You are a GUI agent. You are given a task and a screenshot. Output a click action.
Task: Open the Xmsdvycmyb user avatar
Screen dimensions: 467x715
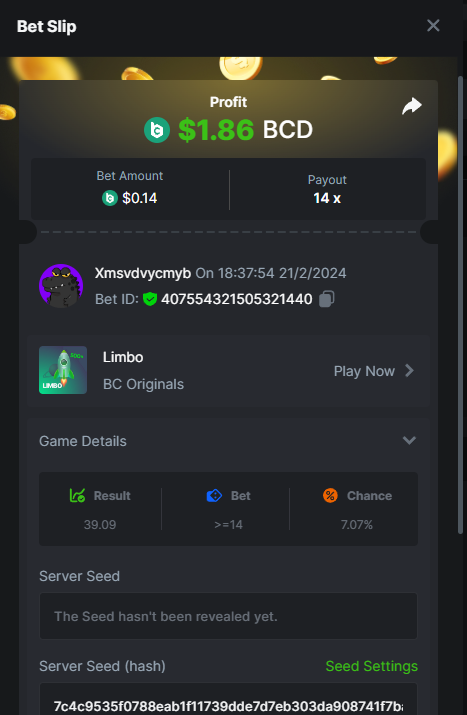tap(61, 286)
